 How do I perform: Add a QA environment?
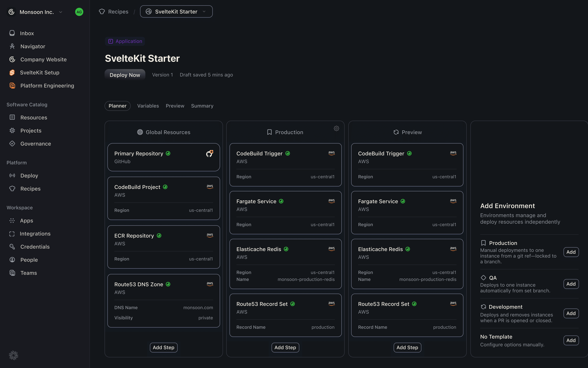(x=571, y=284)
